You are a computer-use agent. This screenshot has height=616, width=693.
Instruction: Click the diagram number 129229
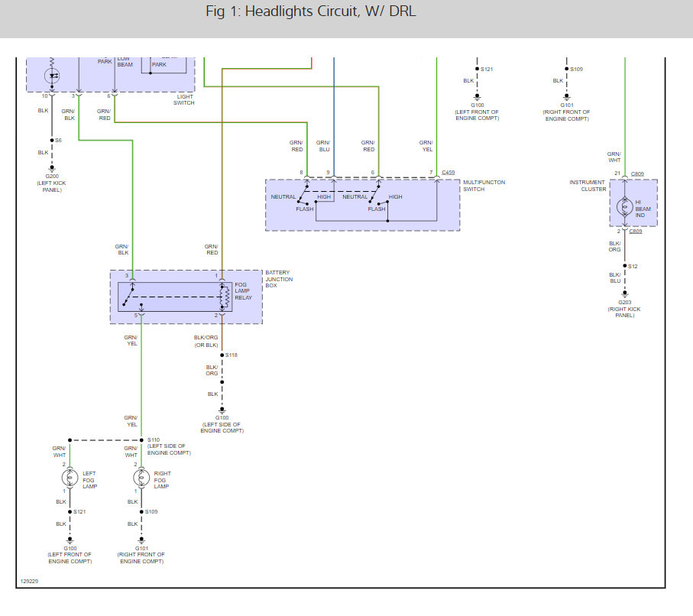(29, 581)
